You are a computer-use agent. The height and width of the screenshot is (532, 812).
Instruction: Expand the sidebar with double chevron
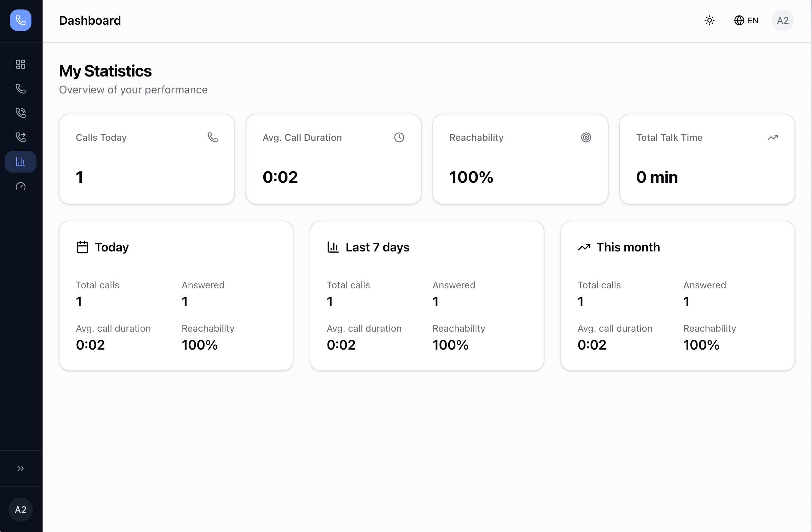point(21,468)
